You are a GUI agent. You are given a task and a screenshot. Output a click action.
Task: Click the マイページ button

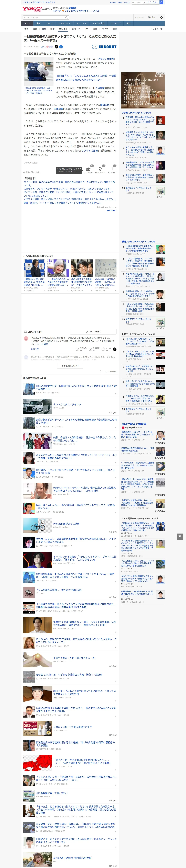(139, 17)
